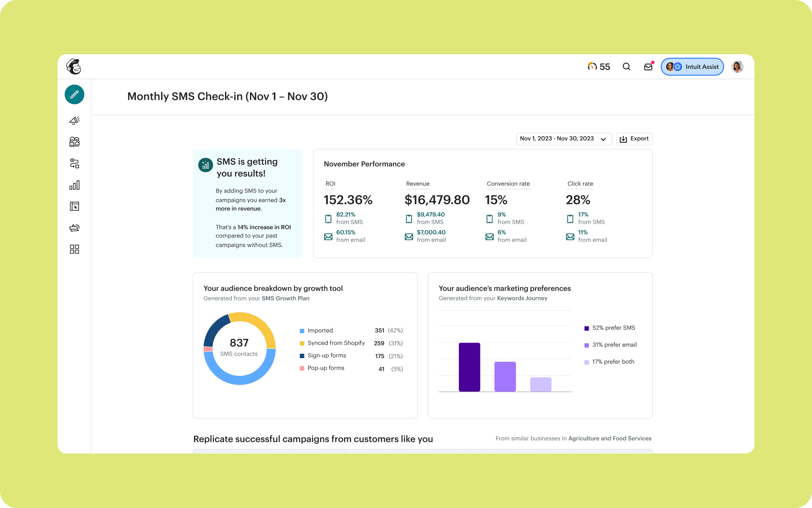Click the Imported blue legend swatch
The image size is (812, 508).
[x=302, y=331]
